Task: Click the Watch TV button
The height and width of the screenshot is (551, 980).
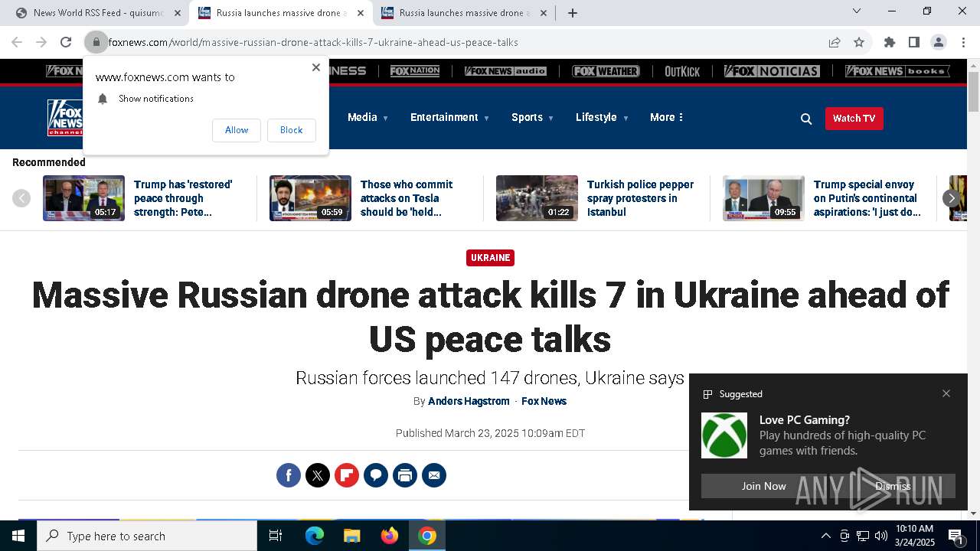Action: (854, 118)
